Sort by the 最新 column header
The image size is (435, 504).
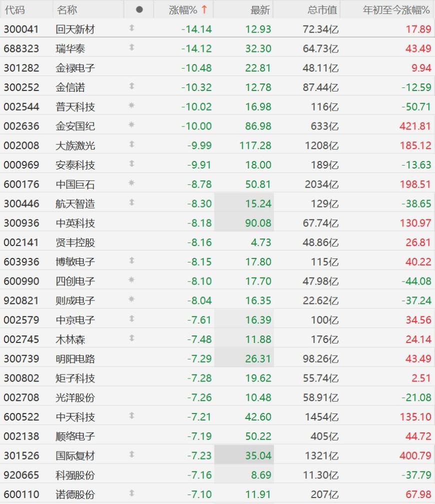tap(260, 10)
